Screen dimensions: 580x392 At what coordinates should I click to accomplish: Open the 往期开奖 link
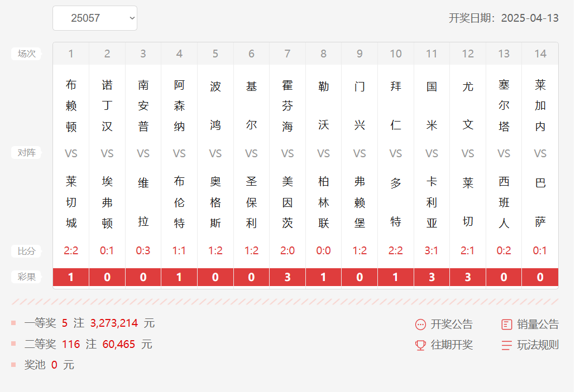pyautogui.click(x=452, y=345)
